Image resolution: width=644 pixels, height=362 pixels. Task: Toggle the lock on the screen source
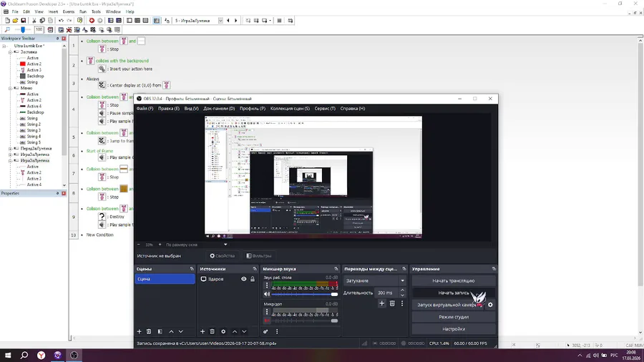coord(253,279)
